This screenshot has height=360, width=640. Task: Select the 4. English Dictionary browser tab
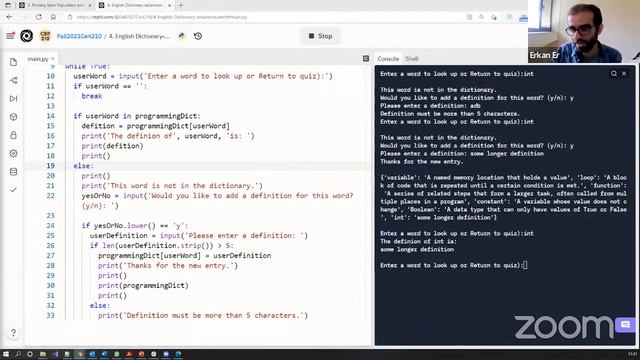point(136,5)
